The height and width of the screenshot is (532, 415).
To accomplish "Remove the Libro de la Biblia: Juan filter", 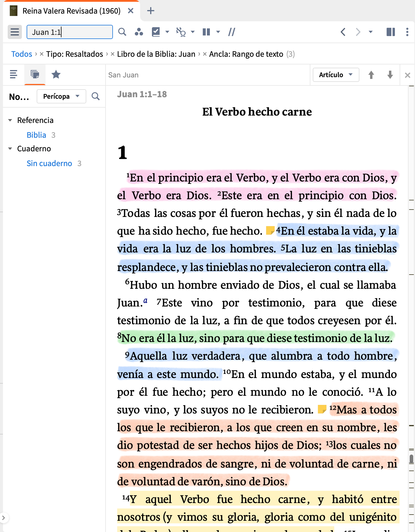I will click(x=113, y=54).
